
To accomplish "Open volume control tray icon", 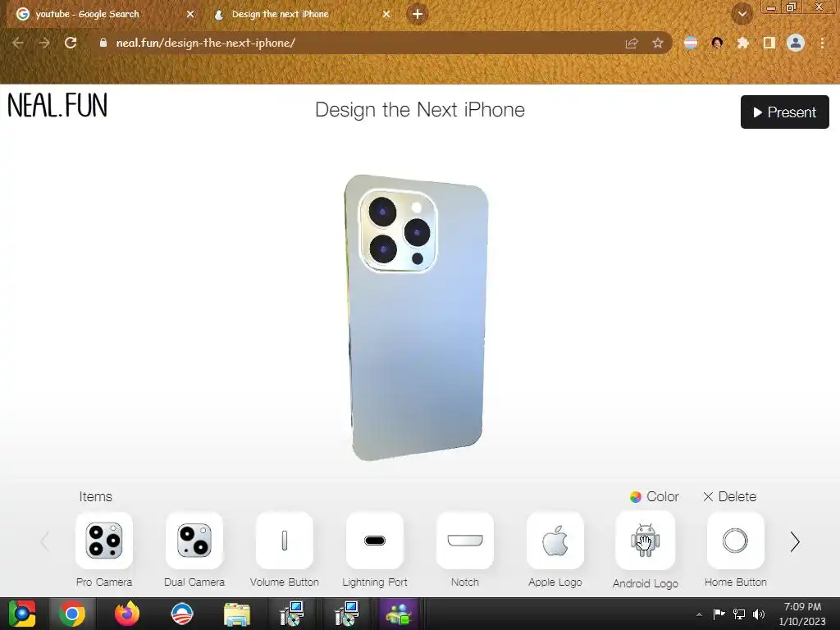I will pos(759,614).
